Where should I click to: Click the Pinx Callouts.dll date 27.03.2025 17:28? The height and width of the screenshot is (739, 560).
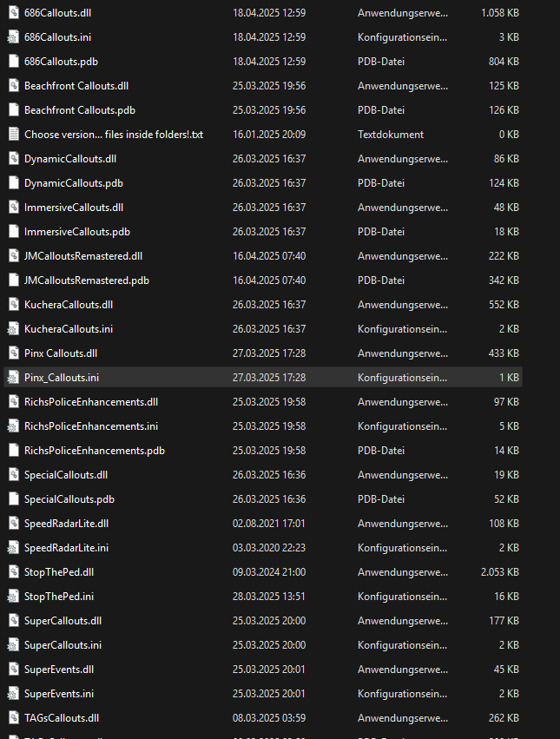click(268, 353)
